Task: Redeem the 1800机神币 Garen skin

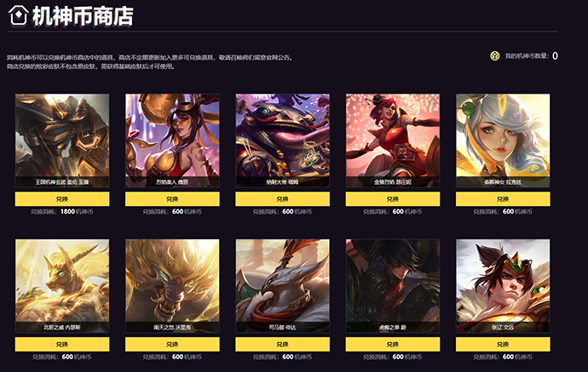Action: [62, 199]
